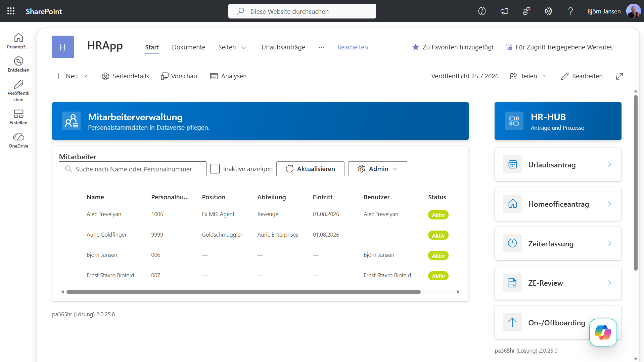Open the navigation overflow ellipsis menu

pyautogui.click(x=321, y=47)
